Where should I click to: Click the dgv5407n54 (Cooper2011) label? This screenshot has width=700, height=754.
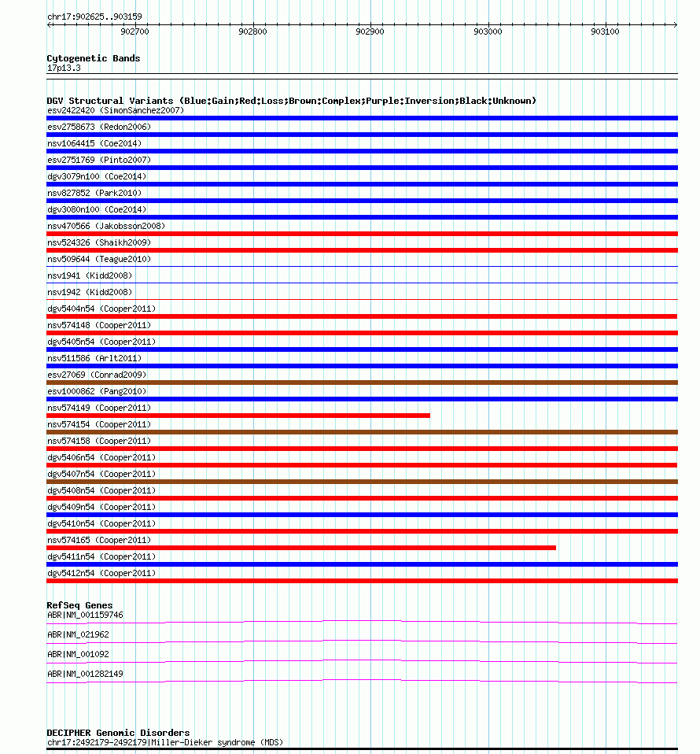click(101, 474)
